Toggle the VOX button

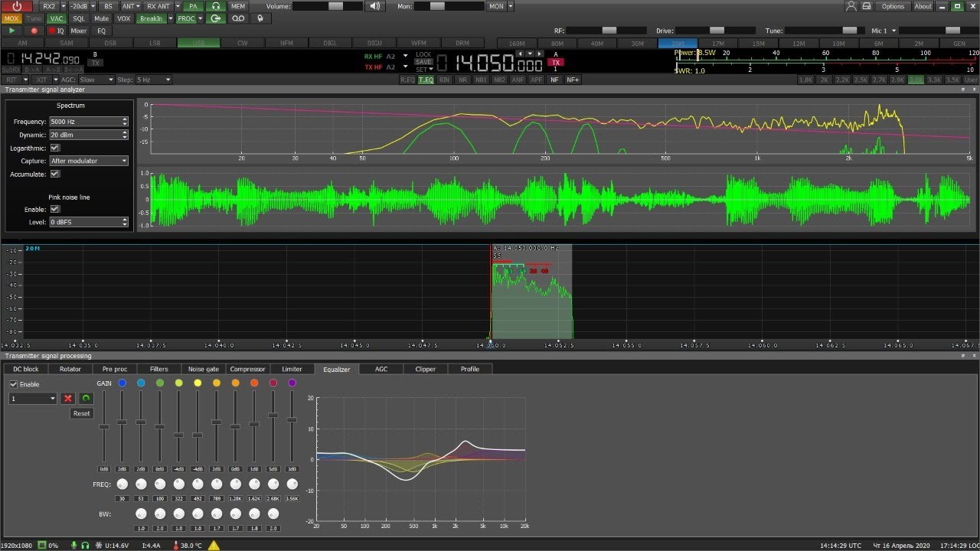coord(123,18)
